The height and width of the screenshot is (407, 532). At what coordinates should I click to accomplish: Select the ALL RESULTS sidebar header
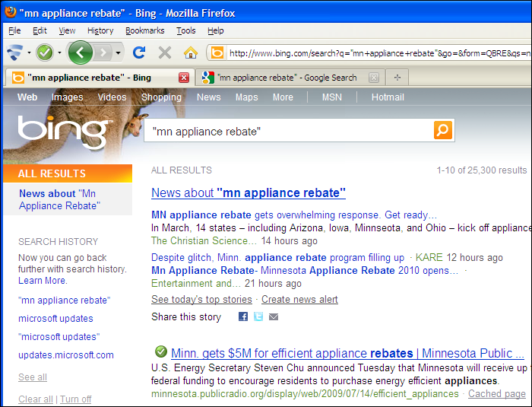pos(68,173)
